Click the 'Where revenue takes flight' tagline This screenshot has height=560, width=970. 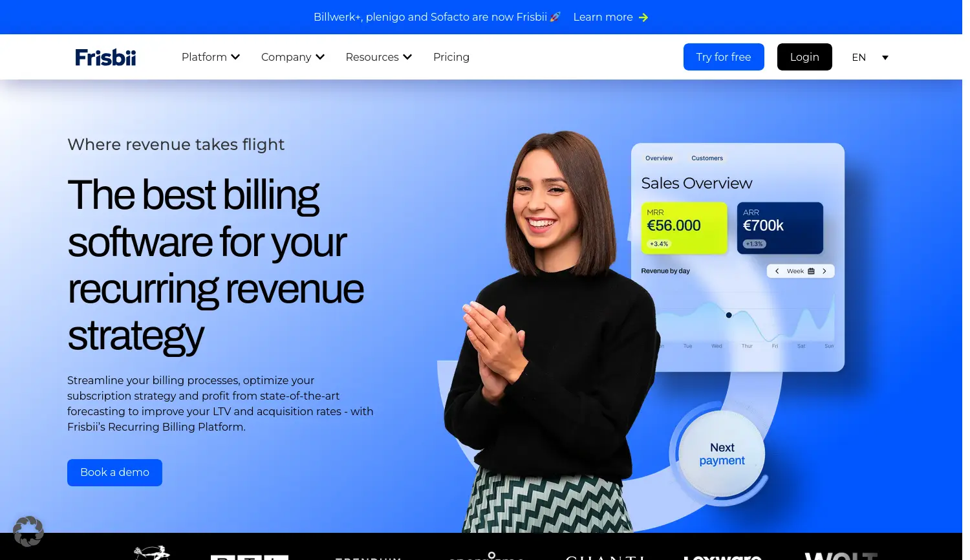coord(176,144)
